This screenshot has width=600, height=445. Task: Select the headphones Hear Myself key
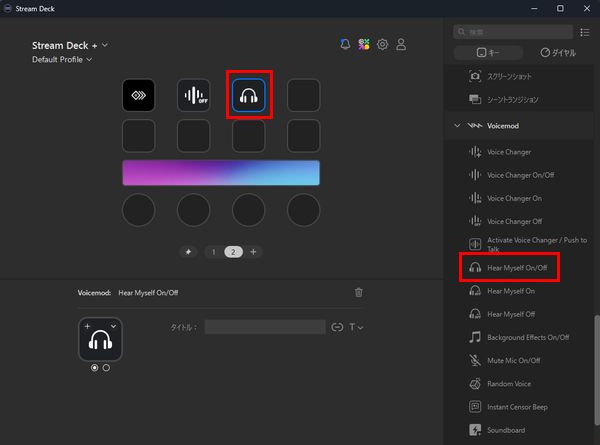(x=249, y=95)
